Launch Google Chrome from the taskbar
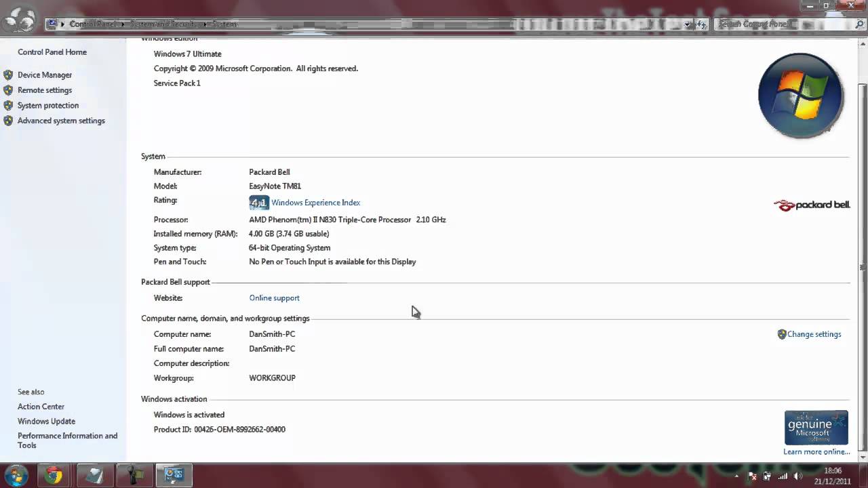868x488 pixels. pos(54,476)
